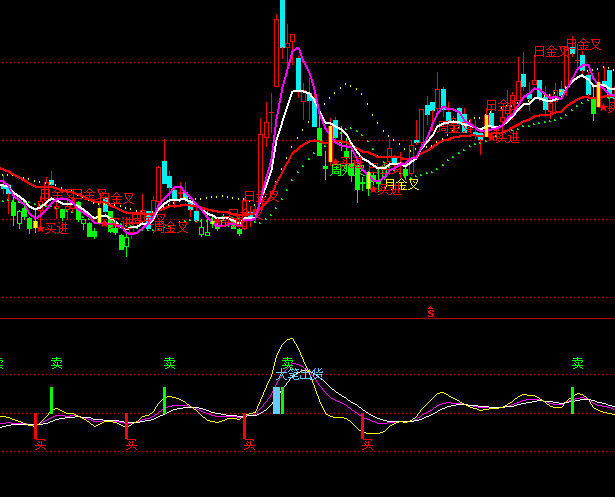Select the peak of the yellow indicator line
This screenshot has height=497, width=615.
coord(290,340)
